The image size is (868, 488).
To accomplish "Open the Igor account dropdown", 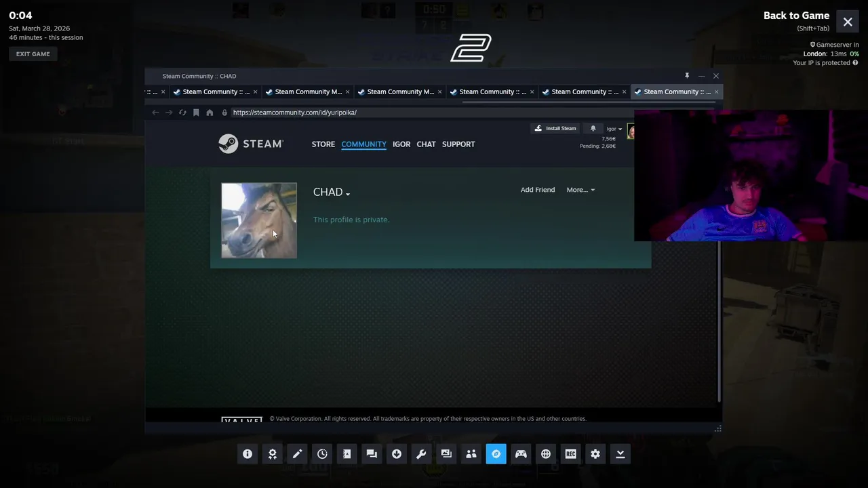I will coord(614,129).
